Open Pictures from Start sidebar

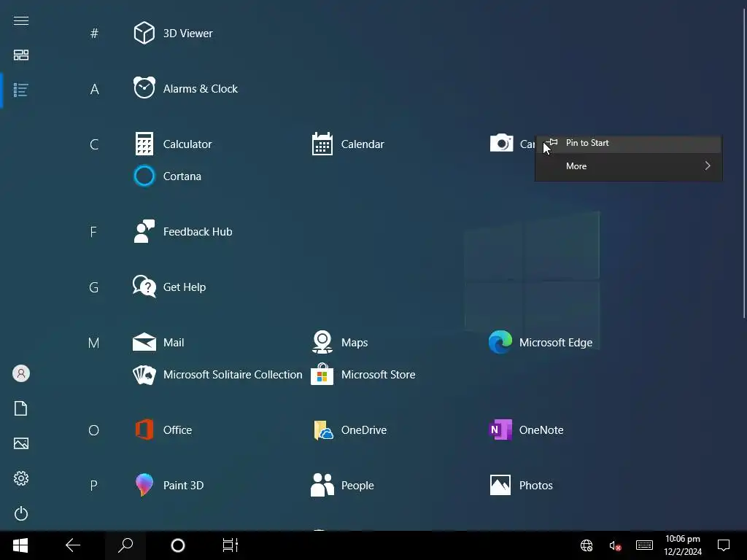tap(21, 443)
